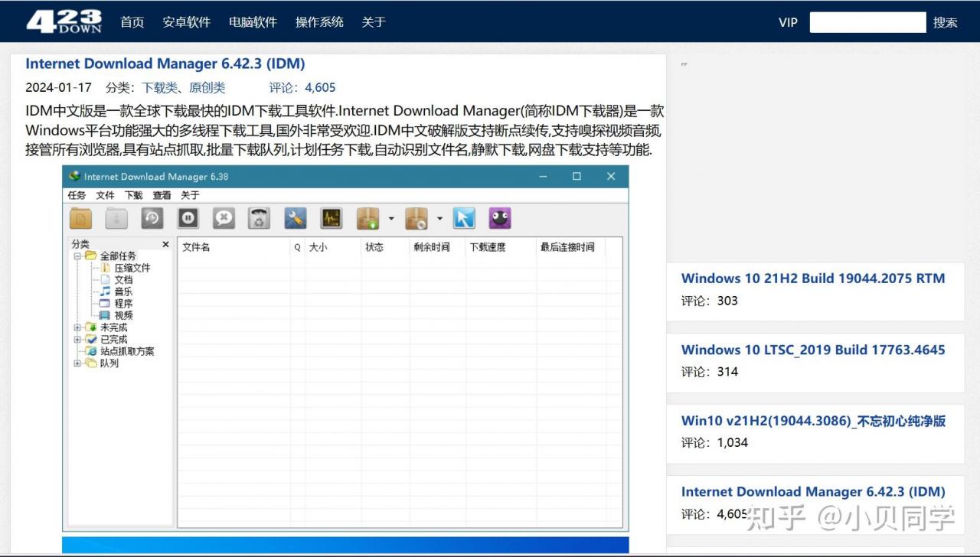This screenshot has width=980, height=557.
Task: Click 评论: 303 text in sidebar
Action: [x=710, y=301]
